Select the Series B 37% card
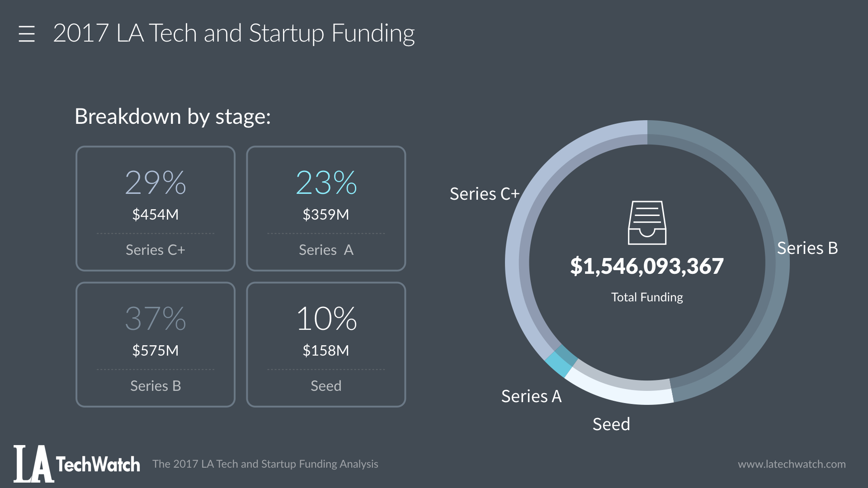The height and width of the screenshot is (488, 868). (156, 344)
